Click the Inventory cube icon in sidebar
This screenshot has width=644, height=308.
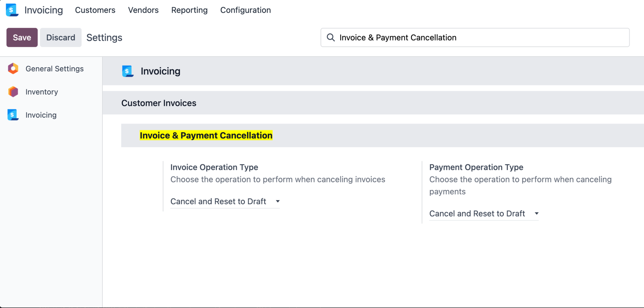13,92
